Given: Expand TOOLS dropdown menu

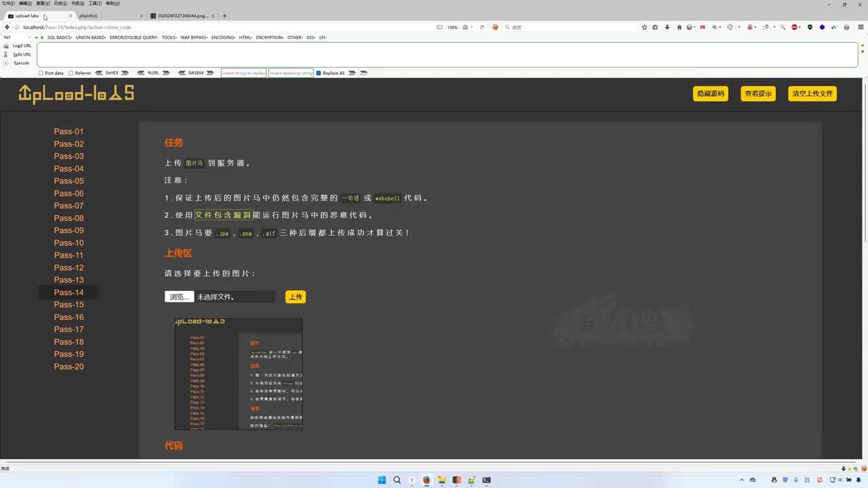Looking at the screenshot, I should [x=170, y=37].
